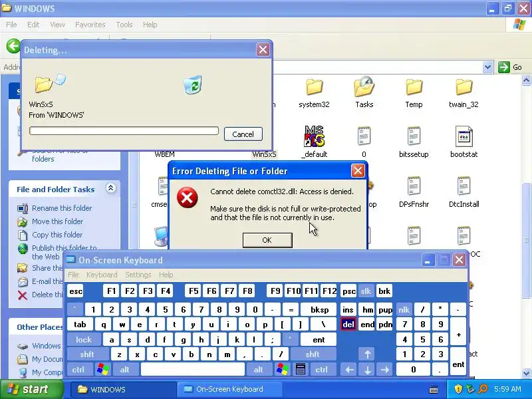Click the deletion progress bar
Image resolution: width=532 pixels, height=399 pixels.
(124, 130)
